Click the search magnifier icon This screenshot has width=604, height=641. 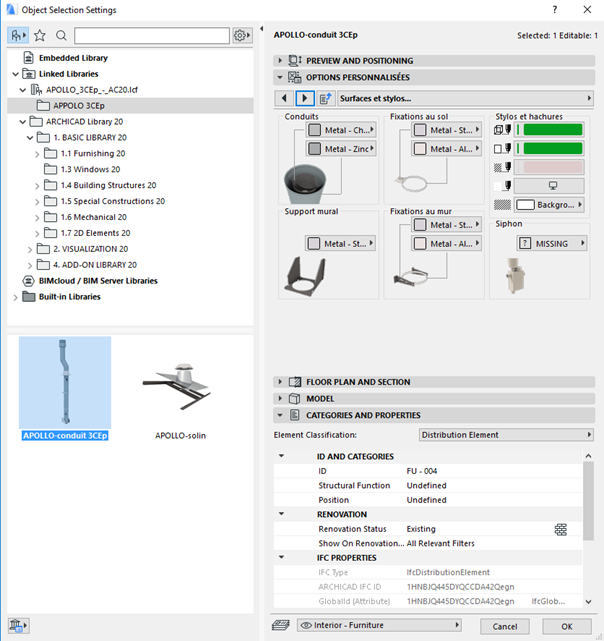62,35
